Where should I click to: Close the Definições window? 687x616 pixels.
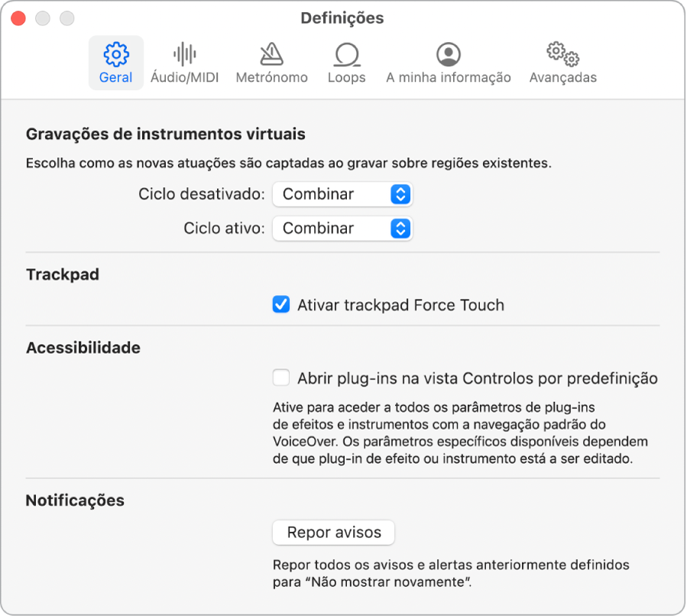click(18, 18)
